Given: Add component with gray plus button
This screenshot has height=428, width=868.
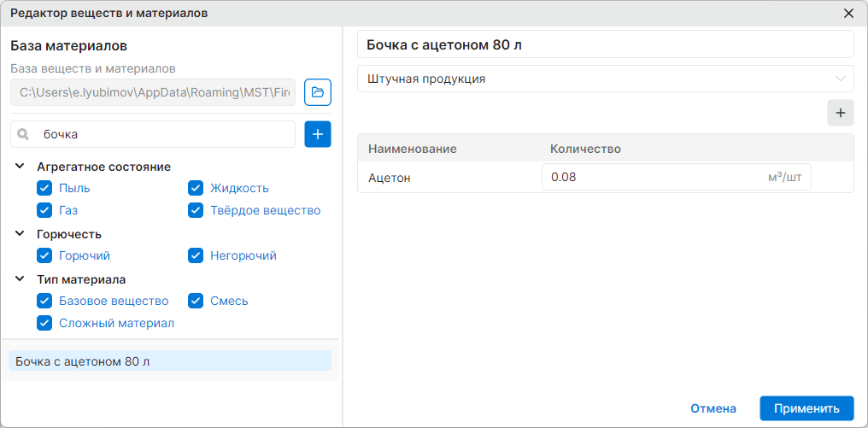Looking at the screenshot, I should coord(841,113).
